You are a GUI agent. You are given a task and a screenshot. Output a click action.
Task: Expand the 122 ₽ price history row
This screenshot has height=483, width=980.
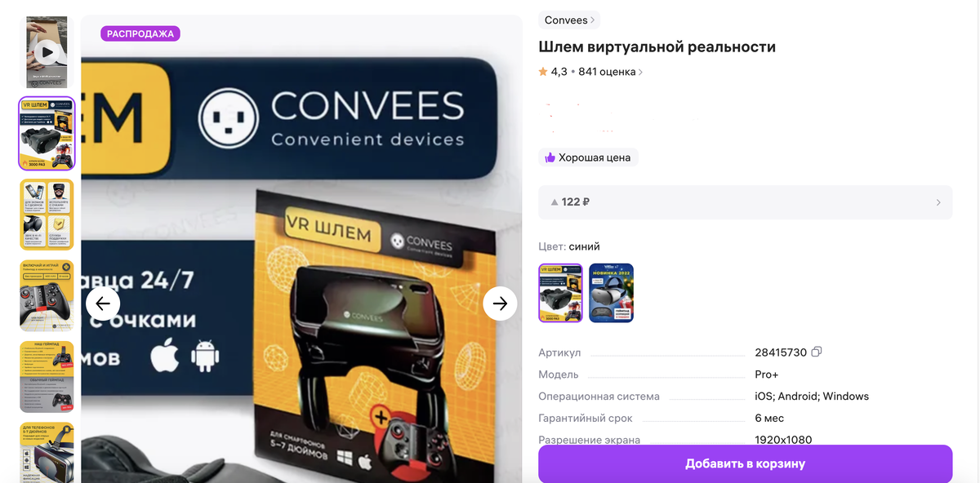pos(745,202)
